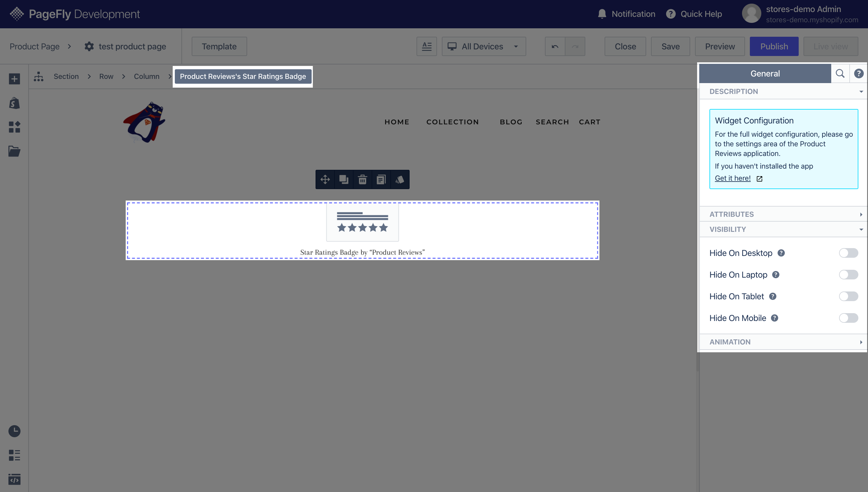This screenshot has height=492, width=868.
Task: Click the BLOG nav item on canvas
Action: click(x=511, y=122)
